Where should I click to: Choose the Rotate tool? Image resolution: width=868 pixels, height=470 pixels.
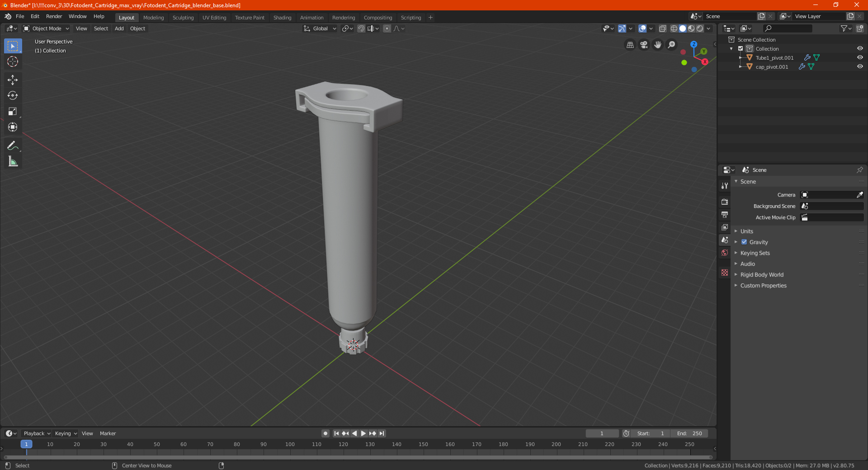[x=13, y=95]
